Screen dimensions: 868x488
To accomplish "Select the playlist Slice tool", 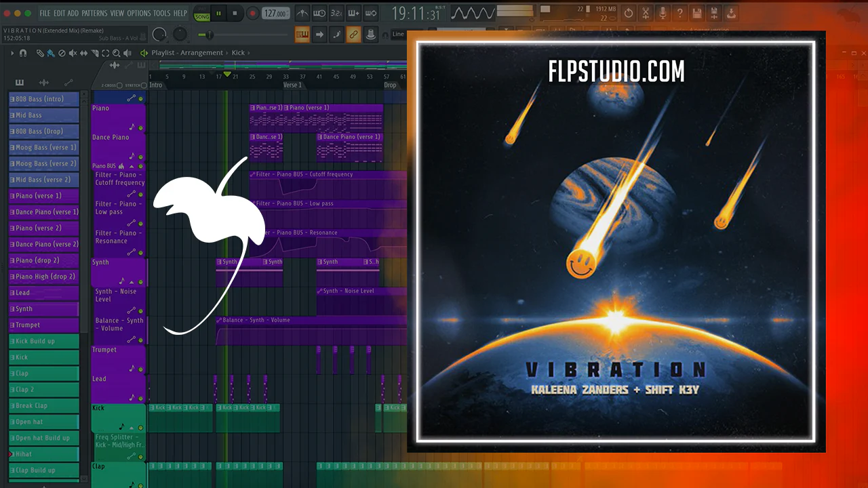I will [95, 53].
